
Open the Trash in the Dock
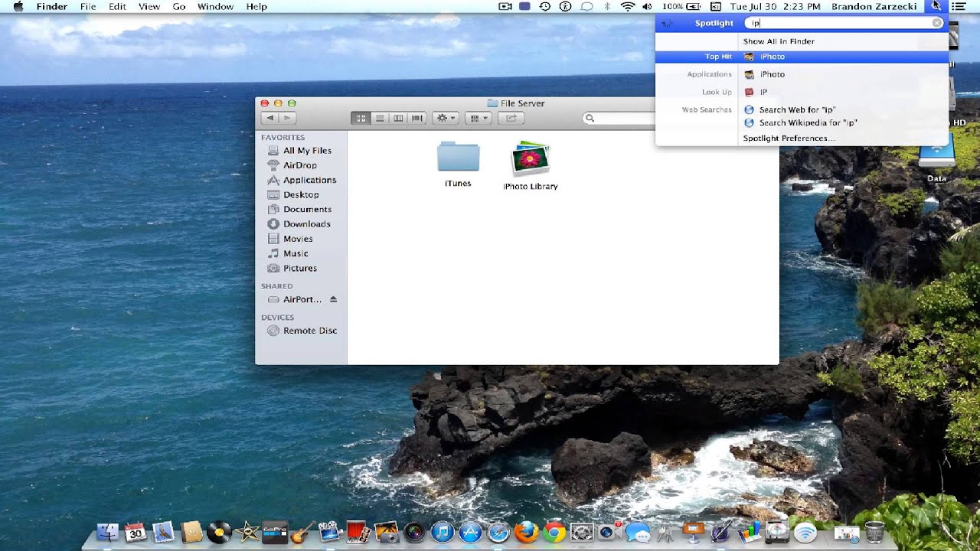[874, 532]
